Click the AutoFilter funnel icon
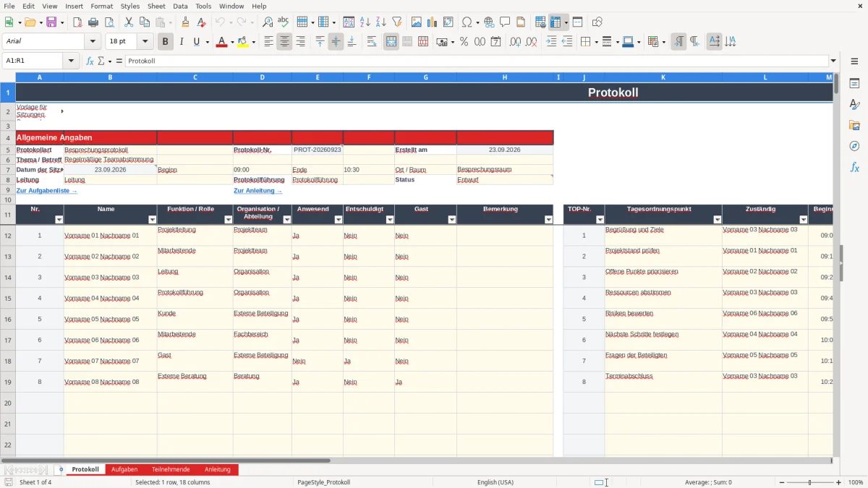868x488 pixels. coord(397,22)
